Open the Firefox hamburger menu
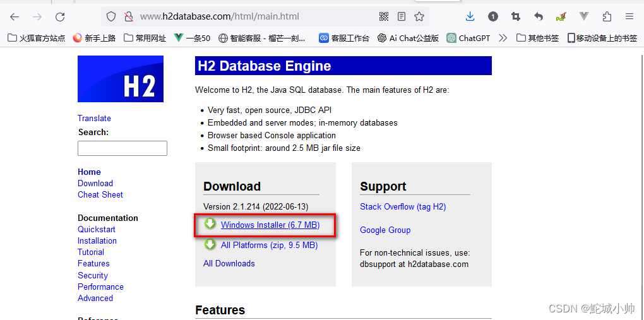Image resolution: width=644 pixels, height=320 pixels. (629, 16)
